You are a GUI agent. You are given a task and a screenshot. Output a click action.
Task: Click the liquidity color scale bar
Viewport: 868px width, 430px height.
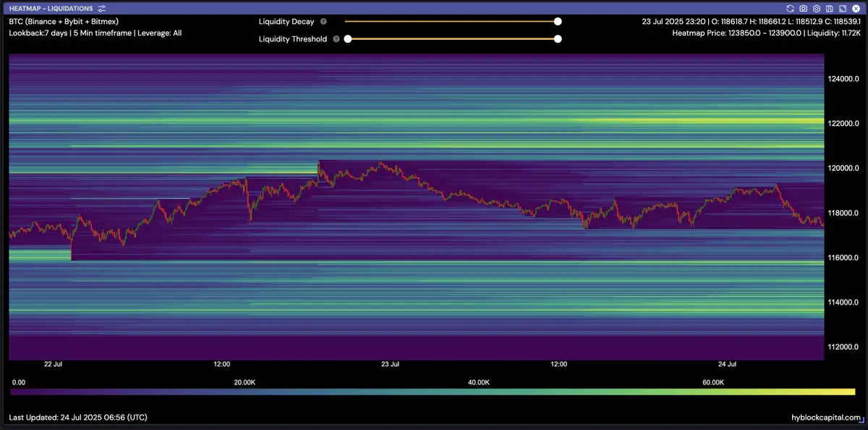click(433, 392)
